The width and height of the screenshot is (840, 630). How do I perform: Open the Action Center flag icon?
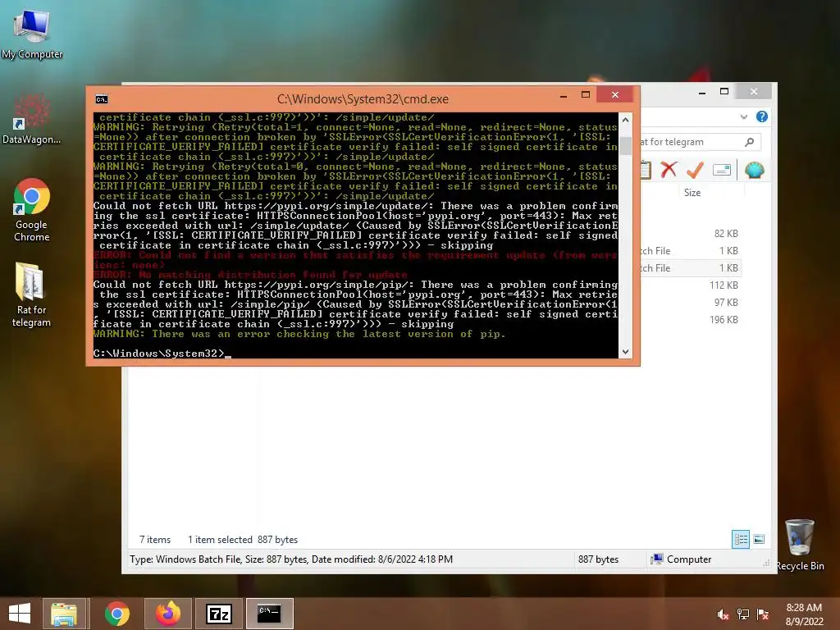click(763, 614)
